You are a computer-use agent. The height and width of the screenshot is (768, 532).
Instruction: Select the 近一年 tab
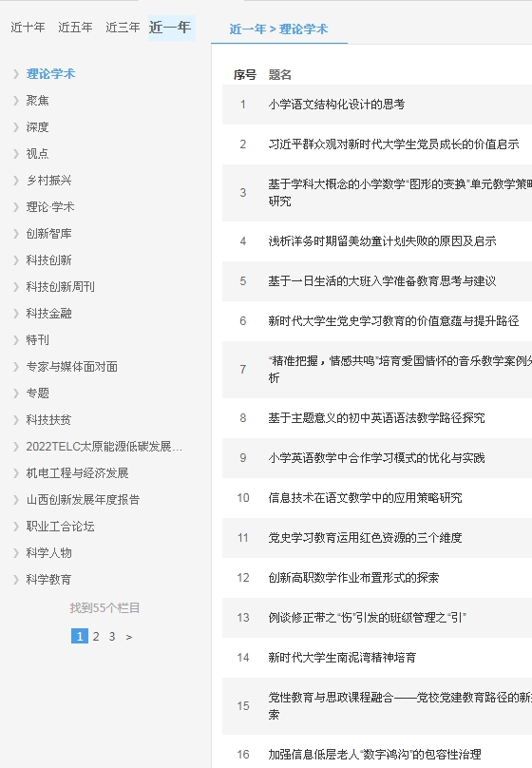point(170,28)
